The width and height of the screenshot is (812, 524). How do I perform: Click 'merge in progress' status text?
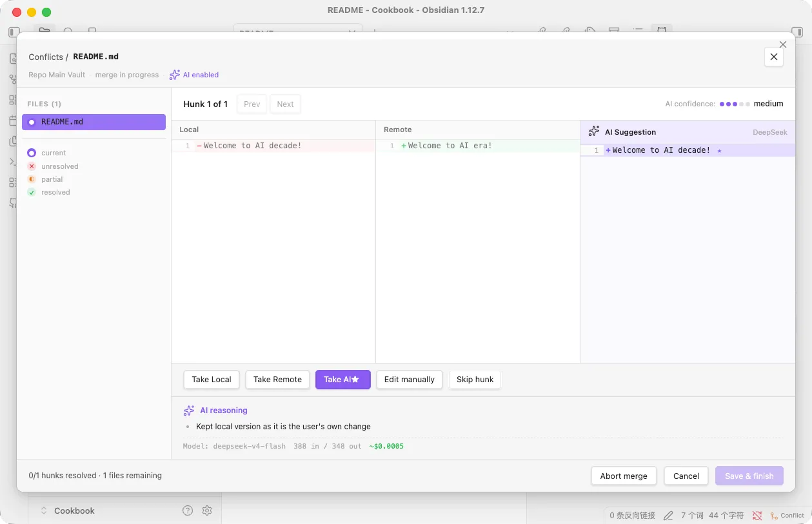point(127,75)
